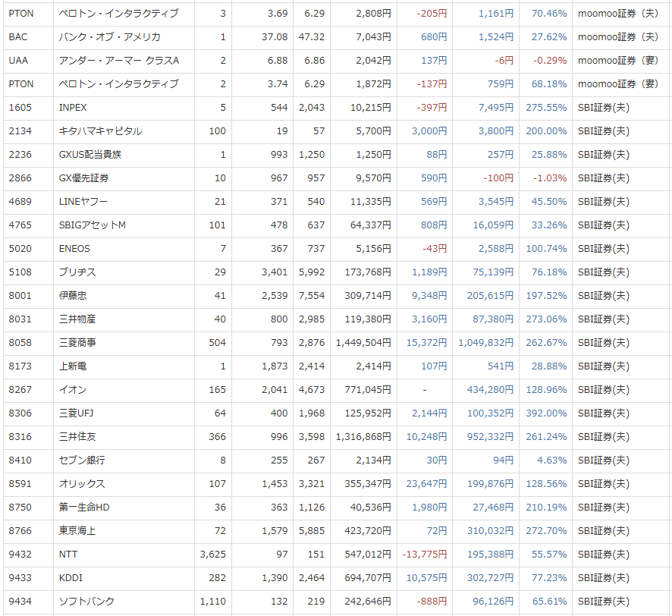
Task: Click the GXUS配当貴族 row name
Action: click(x=90, y=155)
